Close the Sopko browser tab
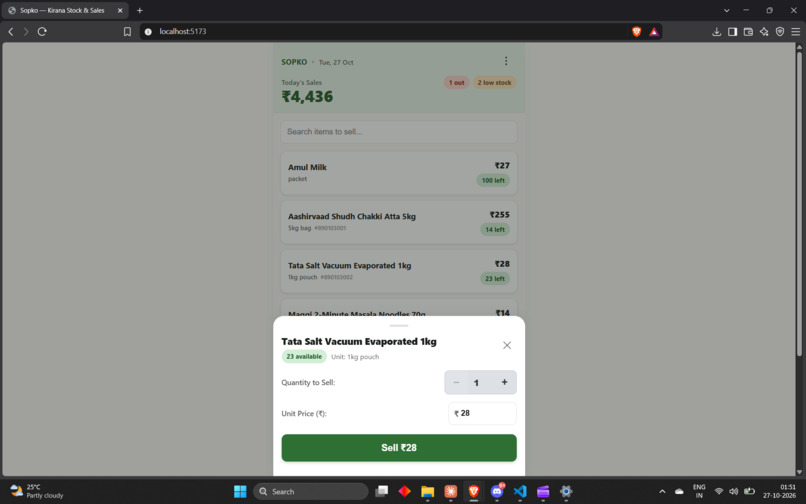Image resolution: width=806 pixels, height=504 pixels. pyautogui.click(x=120, y=10)
